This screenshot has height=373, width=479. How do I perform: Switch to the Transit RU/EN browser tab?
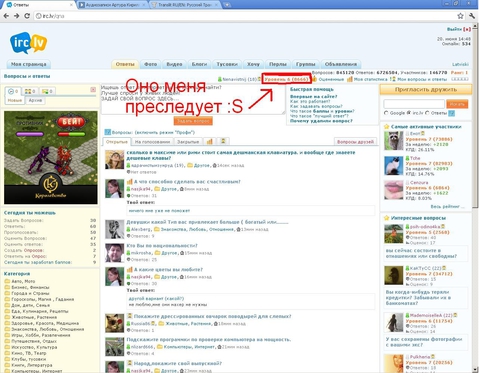coord(184,5)
